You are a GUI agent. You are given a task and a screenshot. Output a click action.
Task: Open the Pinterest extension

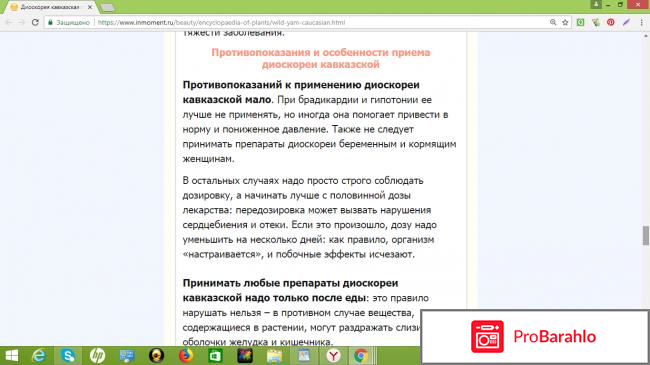611,22
